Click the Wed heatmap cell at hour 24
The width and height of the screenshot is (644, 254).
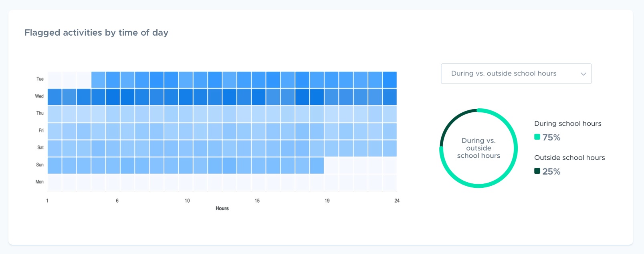pos(390,97)
